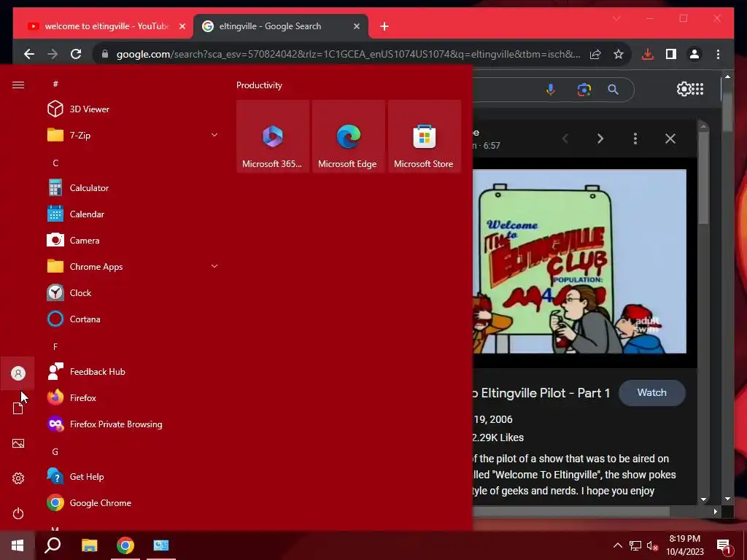The height and width of the screenshot is (560, 747).
Task: Open the Google apps grid
Action: (x=697, y=89)
